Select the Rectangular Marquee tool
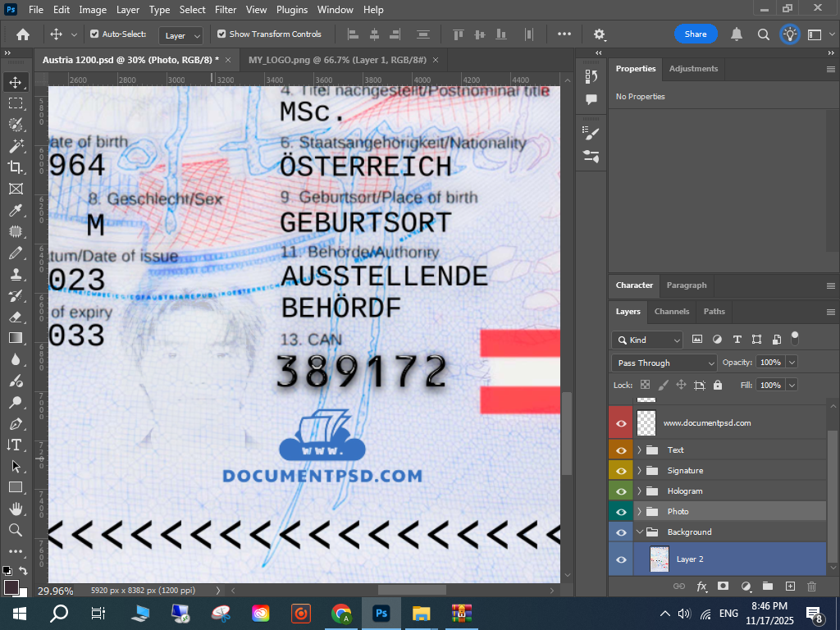840x630 pixels. point(16,103)
